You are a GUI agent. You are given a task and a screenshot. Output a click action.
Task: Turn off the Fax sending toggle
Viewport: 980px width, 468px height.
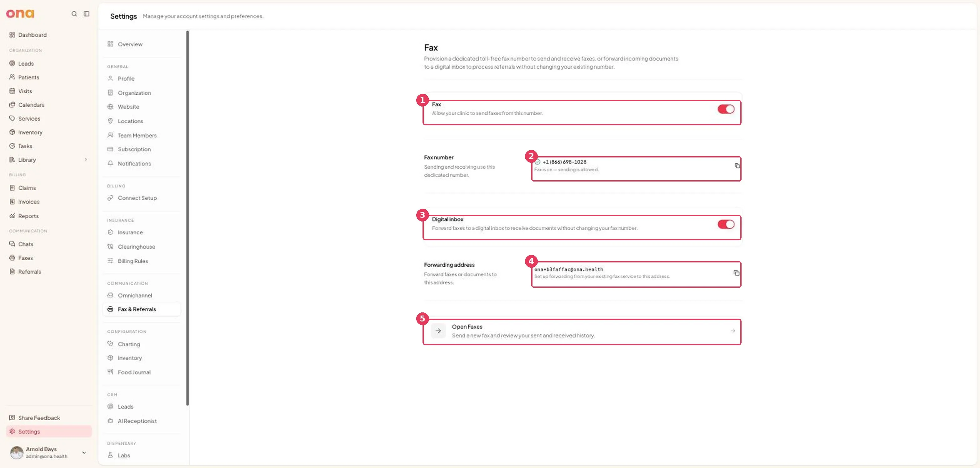click(726, 109)
